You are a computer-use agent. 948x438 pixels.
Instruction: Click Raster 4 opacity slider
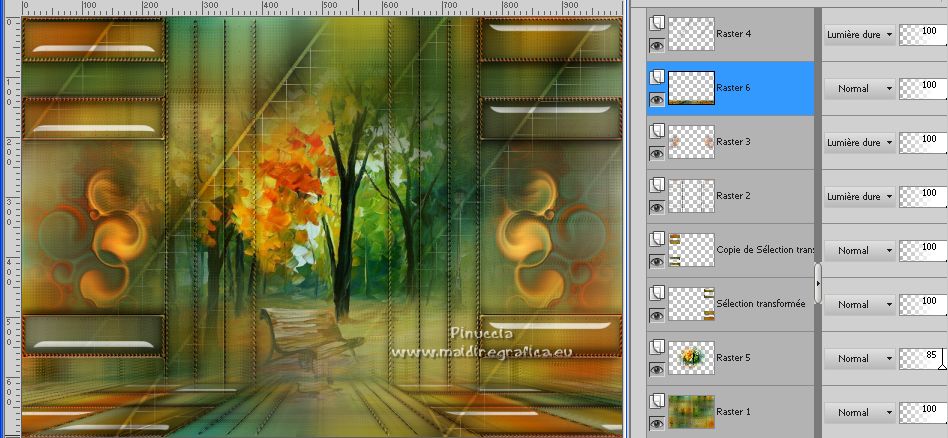pos(923,34)
